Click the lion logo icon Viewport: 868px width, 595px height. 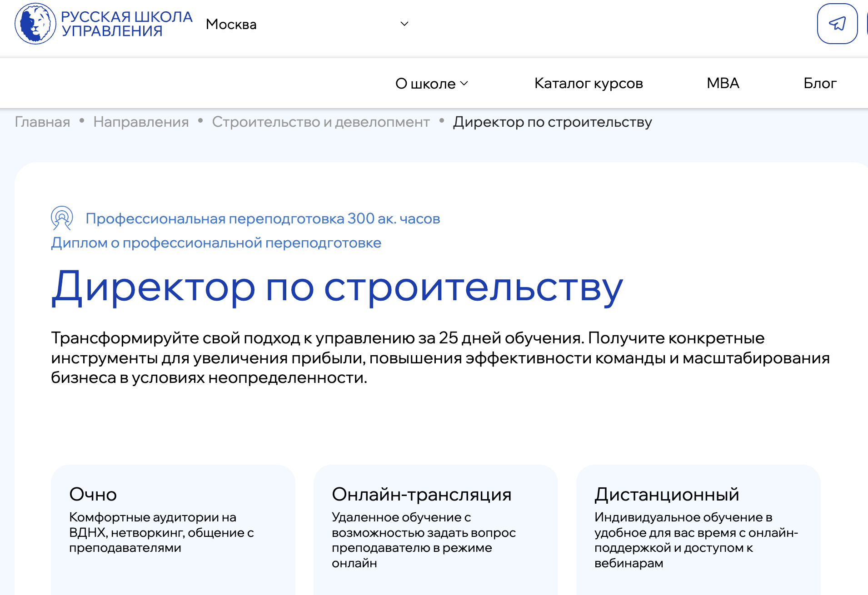pyautogui.click(x=35, y=24)
